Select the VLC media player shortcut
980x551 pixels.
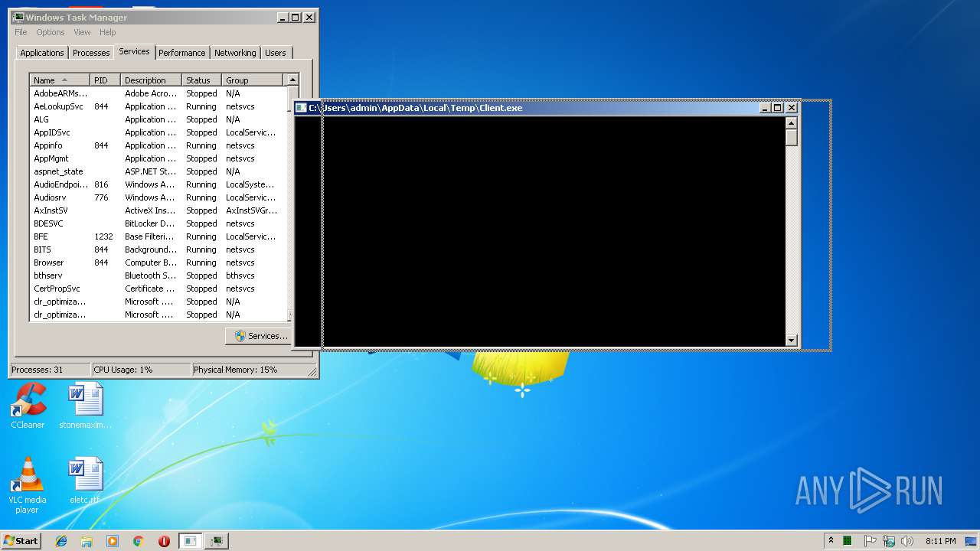pos(28,485)
